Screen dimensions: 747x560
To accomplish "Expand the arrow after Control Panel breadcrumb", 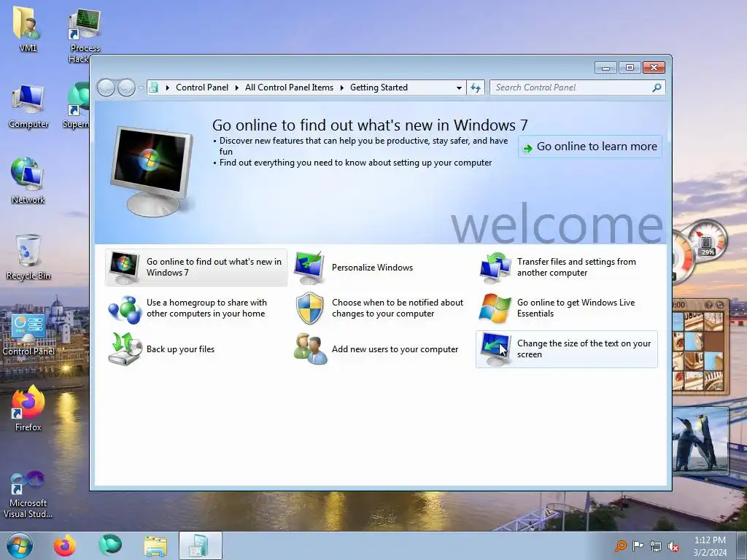I will 237,87.
